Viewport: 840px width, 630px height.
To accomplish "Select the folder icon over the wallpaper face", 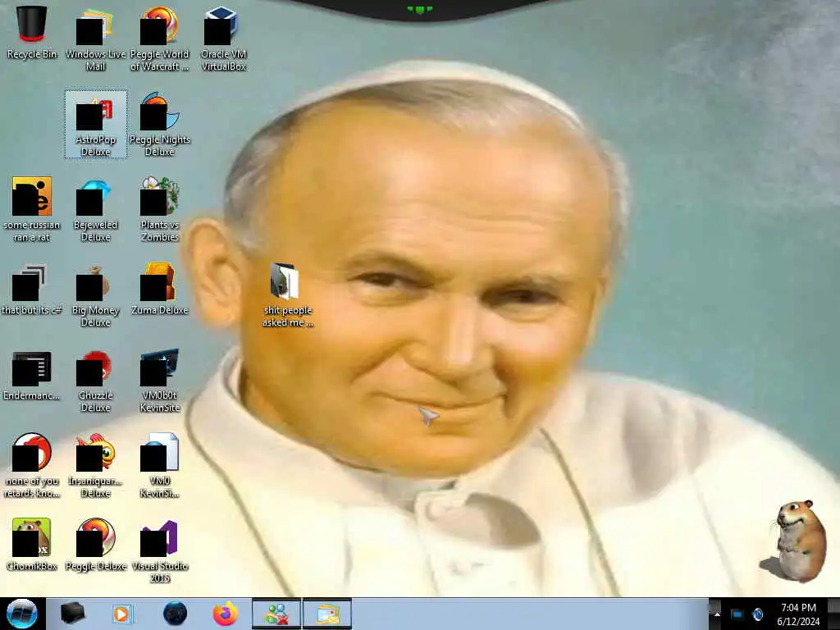I will point(288,294).
